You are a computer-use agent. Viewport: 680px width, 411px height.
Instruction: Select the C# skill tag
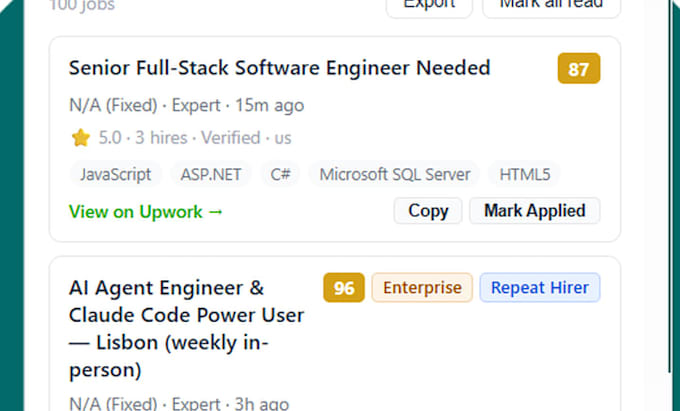coord(280,174)
